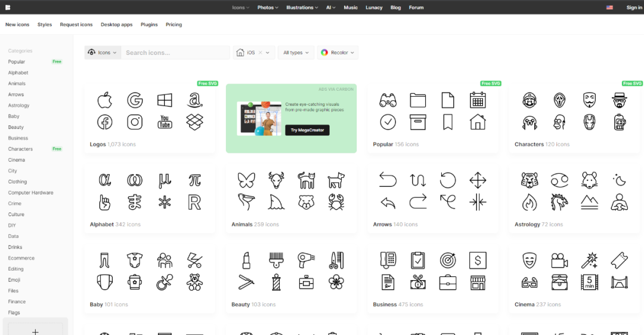The height and width of the screenshot is (335, 644).
Task: Select the crab icon in Animals
Action: point(336,202)
